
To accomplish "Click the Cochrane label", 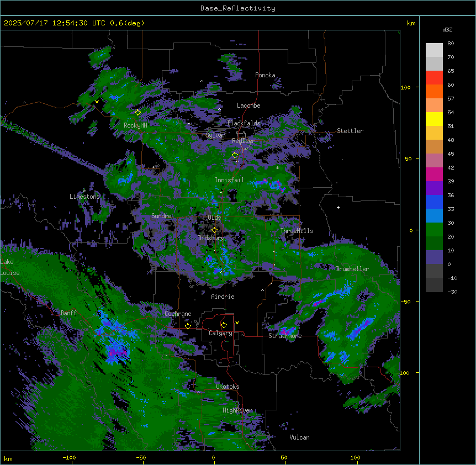I will pos(178,314).
